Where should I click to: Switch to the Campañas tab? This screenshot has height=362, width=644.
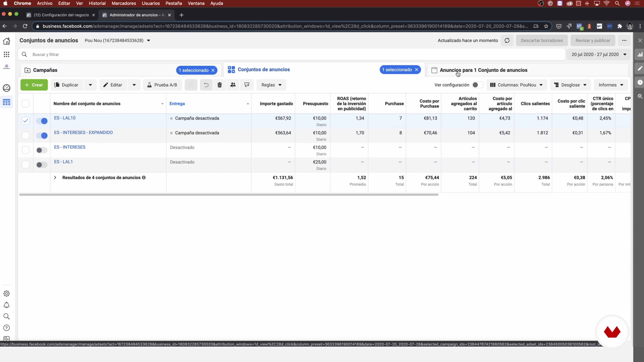pos(45,70)
